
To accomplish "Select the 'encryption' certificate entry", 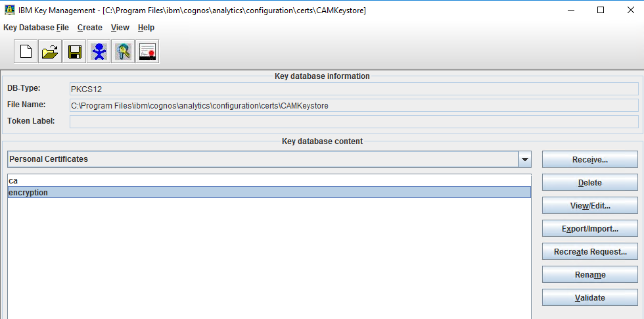I will [269, 192].
